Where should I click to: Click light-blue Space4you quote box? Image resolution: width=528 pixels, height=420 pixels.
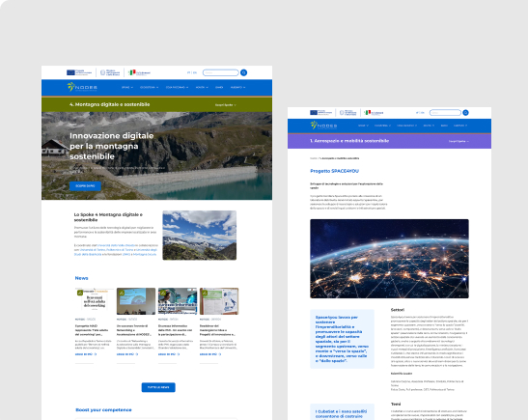click(342, 339)
